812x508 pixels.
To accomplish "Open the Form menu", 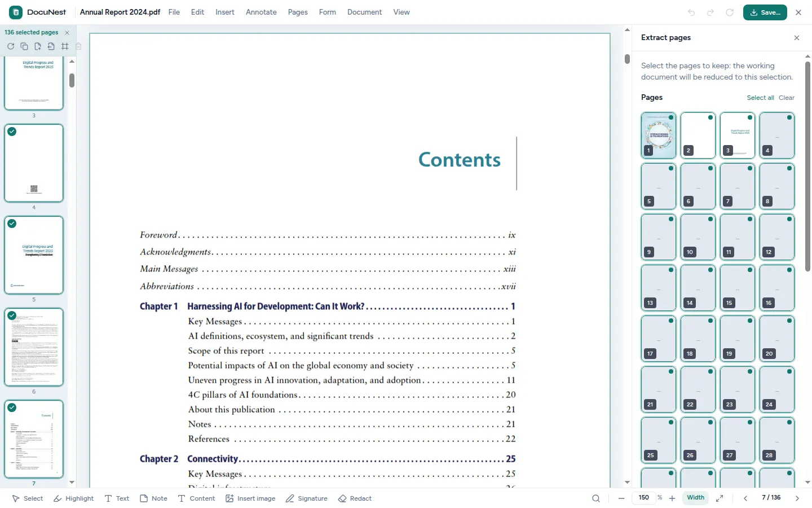I will (x=327, y=12).
